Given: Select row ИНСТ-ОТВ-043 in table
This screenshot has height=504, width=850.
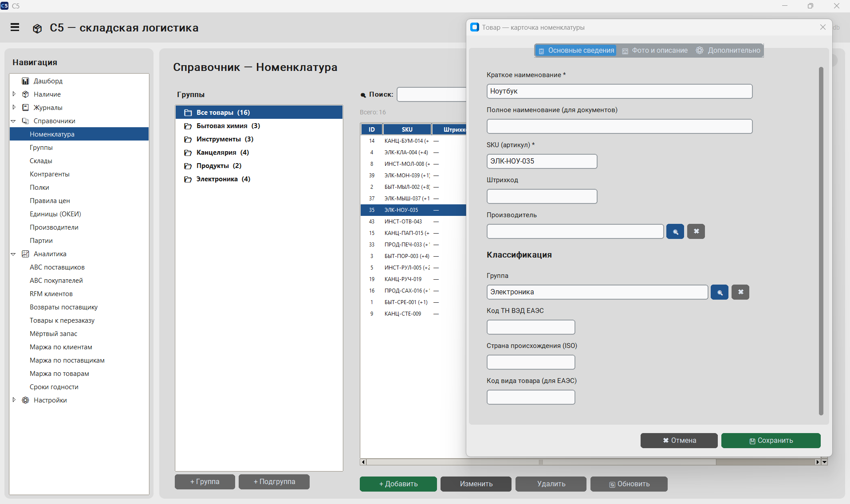Looking at the screenshot, I should tap(413, 222).
